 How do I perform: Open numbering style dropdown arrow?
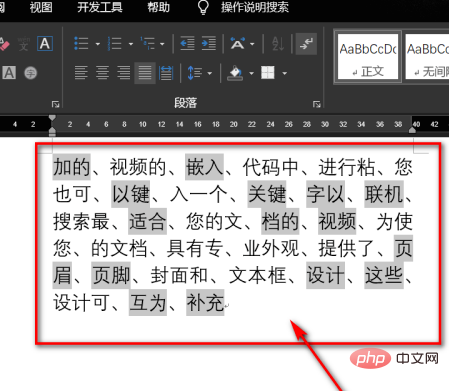click(x=131, y=44)
